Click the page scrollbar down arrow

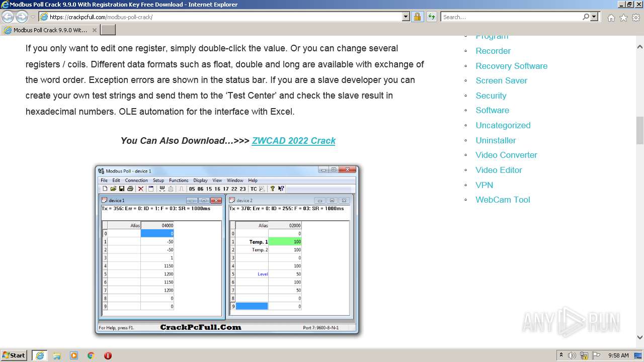coord(640,337)
